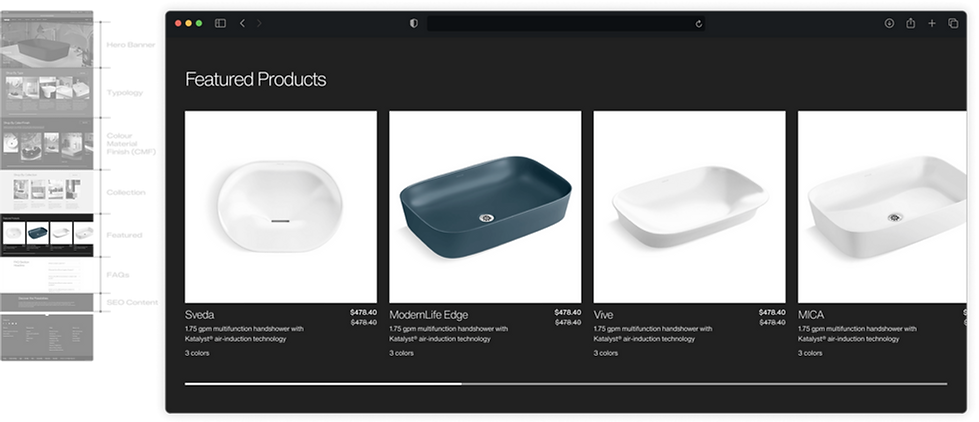Select the Vive product name
The width and height of the screenshot is (979, 422).
click(603, 315)
